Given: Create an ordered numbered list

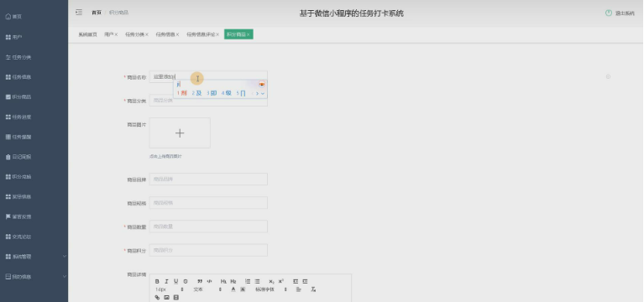Looking at the screenshot, I should 248,282.
